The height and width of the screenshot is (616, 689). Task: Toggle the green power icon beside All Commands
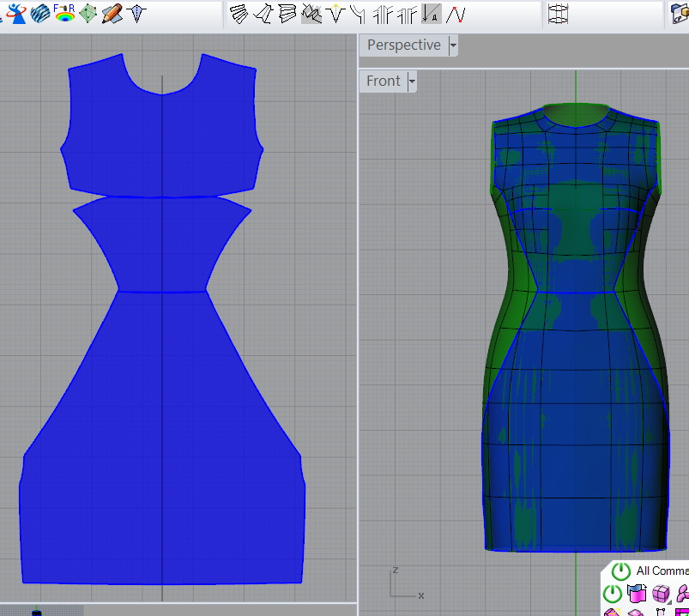click(x=620, y=571)
